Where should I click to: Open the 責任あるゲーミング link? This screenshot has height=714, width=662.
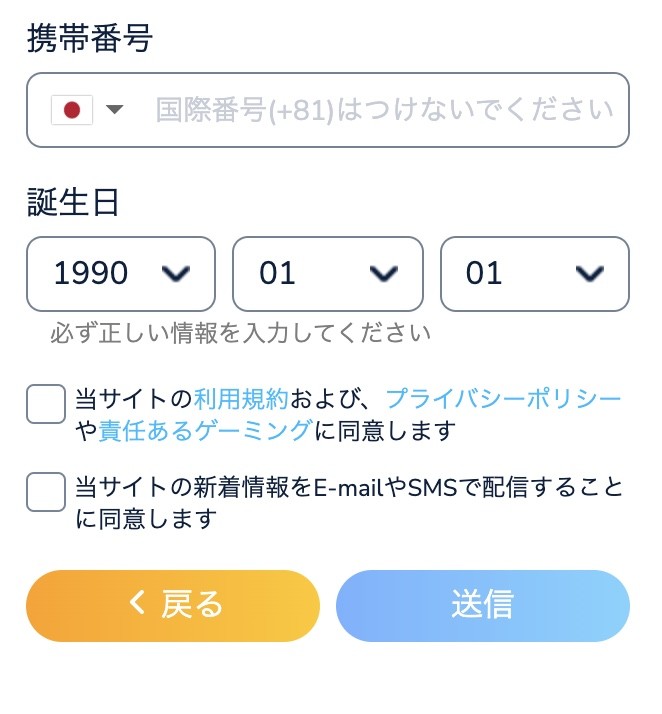(x=205, y=431)
